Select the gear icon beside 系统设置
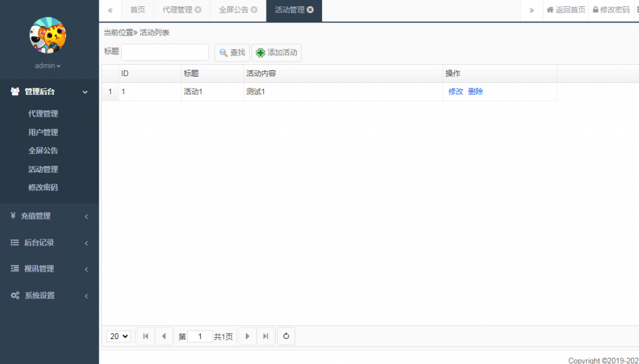Viewport: 639px width, 364px height. pyautogui.click(x=16, y=295)
